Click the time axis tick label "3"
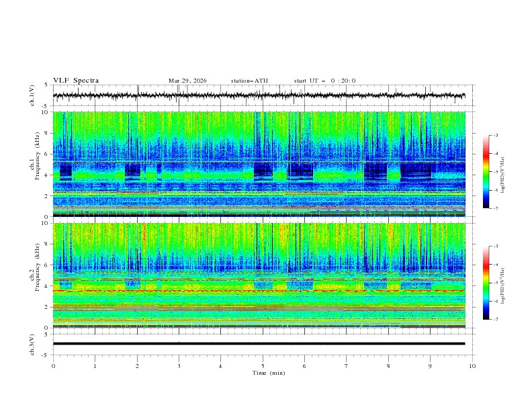Viewport: 532px width, 411px height. coord(179,366)
